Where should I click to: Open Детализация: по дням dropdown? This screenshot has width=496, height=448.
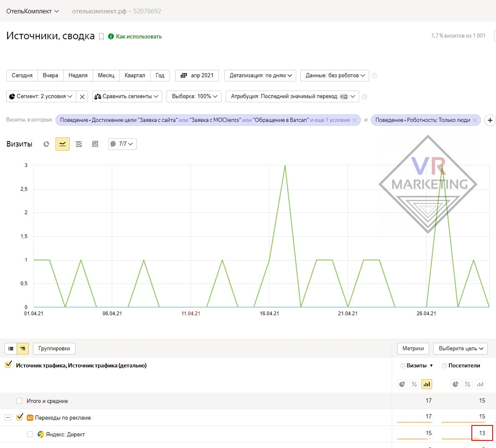(x=260, y=76)
